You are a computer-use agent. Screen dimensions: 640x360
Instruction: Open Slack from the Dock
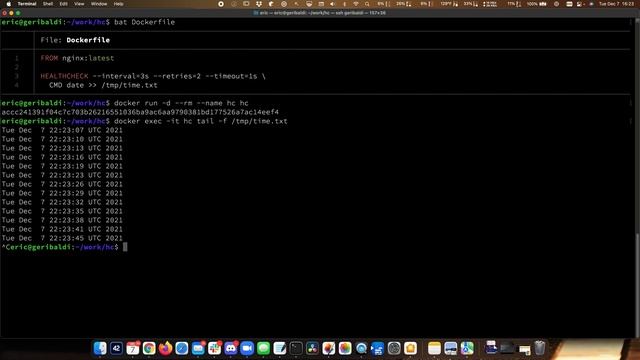click(x=214, y=348)
